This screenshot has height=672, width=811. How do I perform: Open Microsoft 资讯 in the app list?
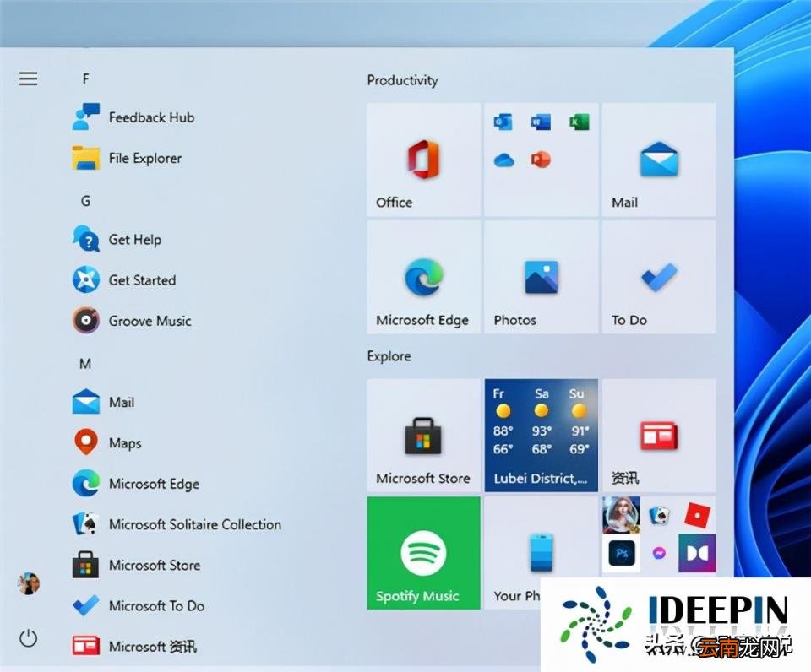[x=135, y=646]
